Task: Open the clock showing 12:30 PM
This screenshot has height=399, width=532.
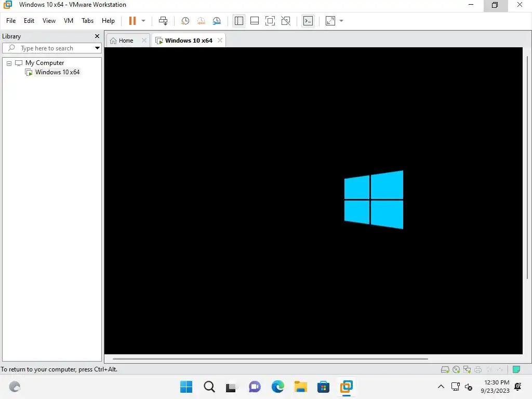Action: tap(495, 387)
